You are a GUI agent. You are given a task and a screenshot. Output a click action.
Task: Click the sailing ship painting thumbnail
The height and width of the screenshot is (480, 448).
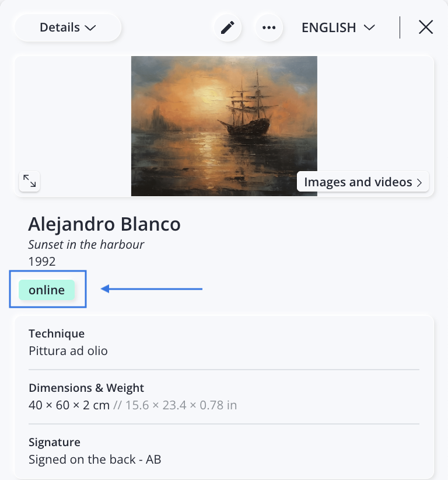pos(224,126)
